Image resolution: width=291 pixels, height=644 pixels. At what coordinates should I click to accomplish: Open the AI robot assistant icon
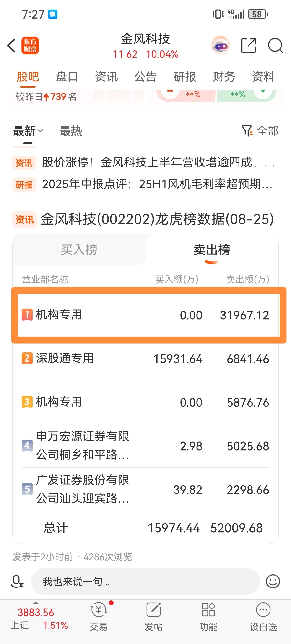[220, 46]
